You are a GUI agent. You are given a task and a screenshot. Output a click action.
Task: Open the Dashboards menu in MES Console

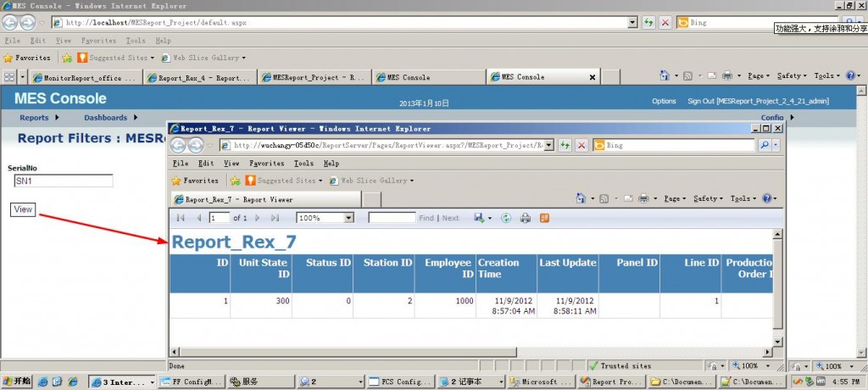click(110, 118)
